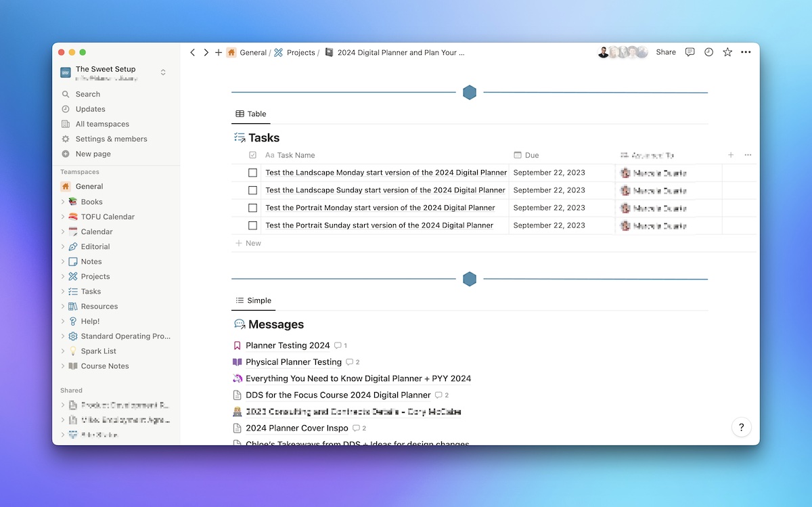The image size is (812, 507).
Task: Expand the TOFU Calendar sidebar item
Action: tap(63, 217)
